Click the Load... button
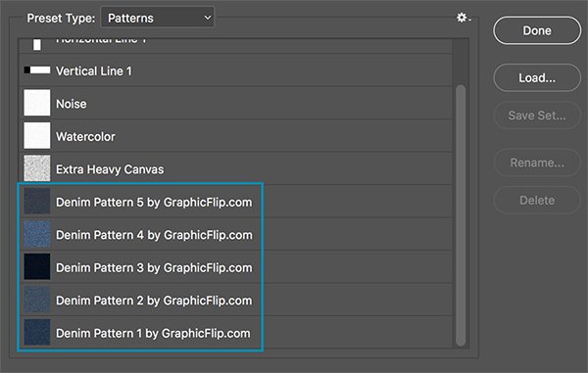588x373 pixels. pyautogui.click(x=537, y=77)
